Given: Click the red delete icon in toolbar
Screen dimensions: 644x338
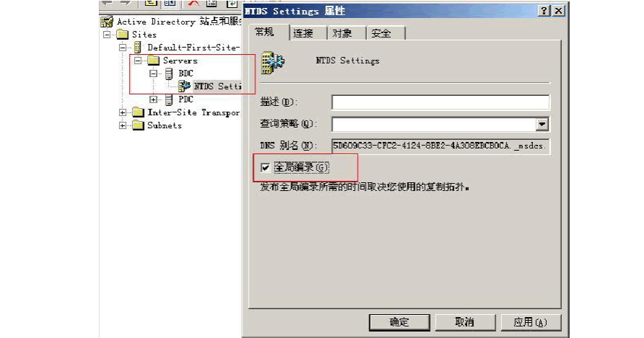Looking at the screenshot, I should 193,4.
